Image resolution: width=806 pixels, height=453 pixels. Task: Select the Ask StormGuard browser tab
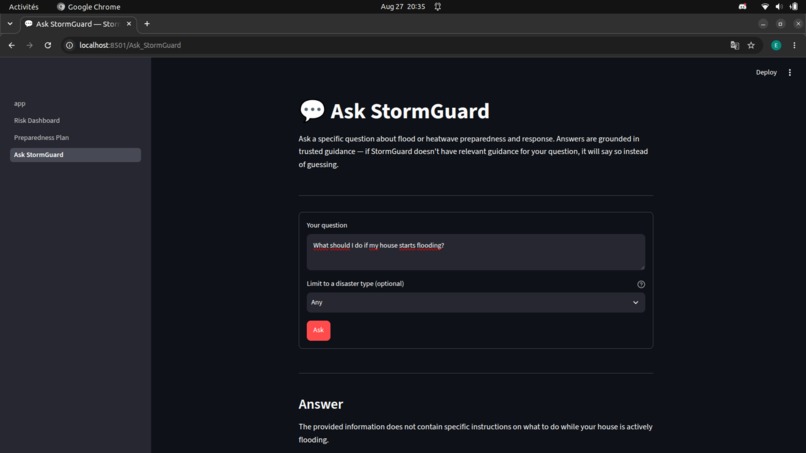(78, 24)
